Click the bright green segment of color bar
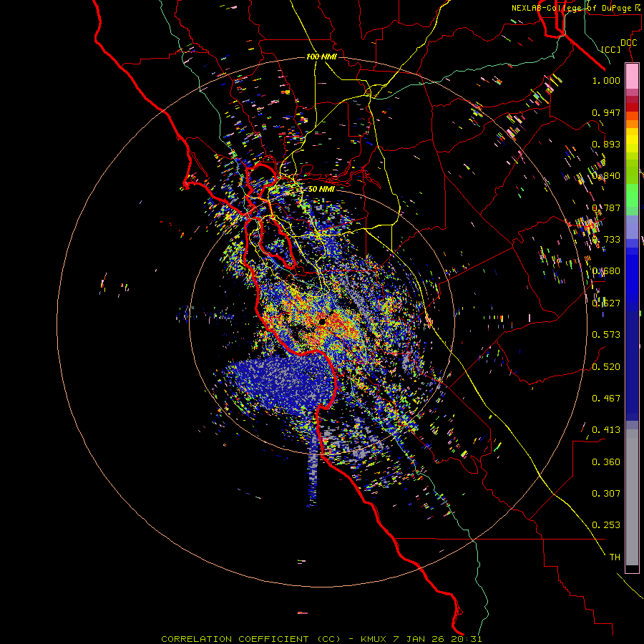 click(632, 195)
